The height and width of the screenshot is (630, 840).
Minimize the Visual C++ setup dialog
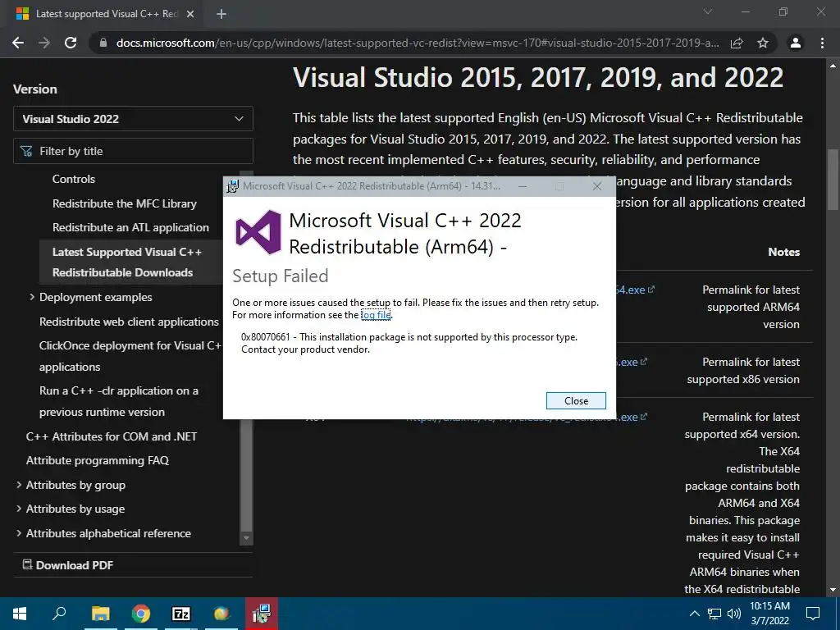523,186
